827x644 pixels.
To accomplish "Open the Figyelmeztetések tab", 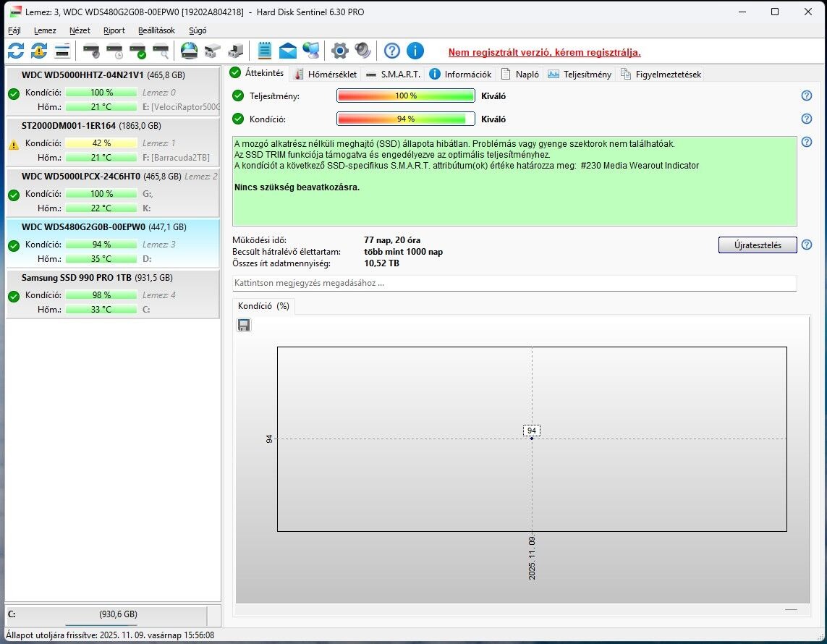I will (x=661, y=75).
